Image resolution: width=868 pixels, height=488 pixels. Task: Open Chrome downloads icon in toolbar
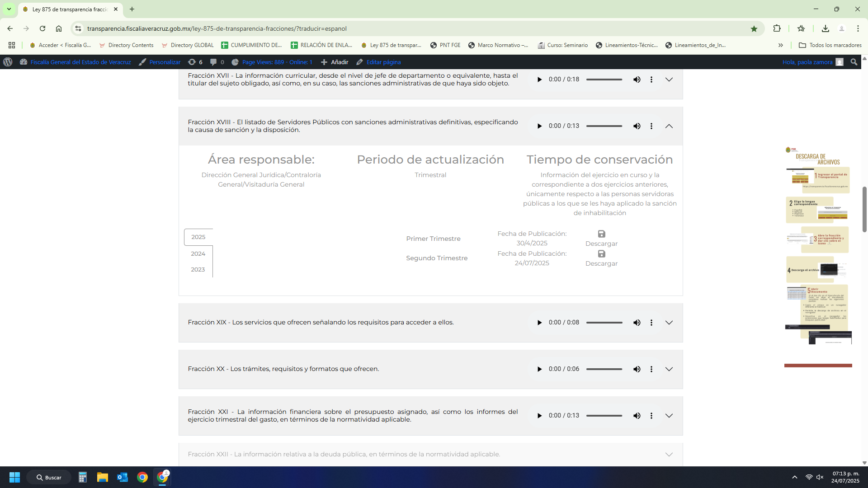(825, 28)
